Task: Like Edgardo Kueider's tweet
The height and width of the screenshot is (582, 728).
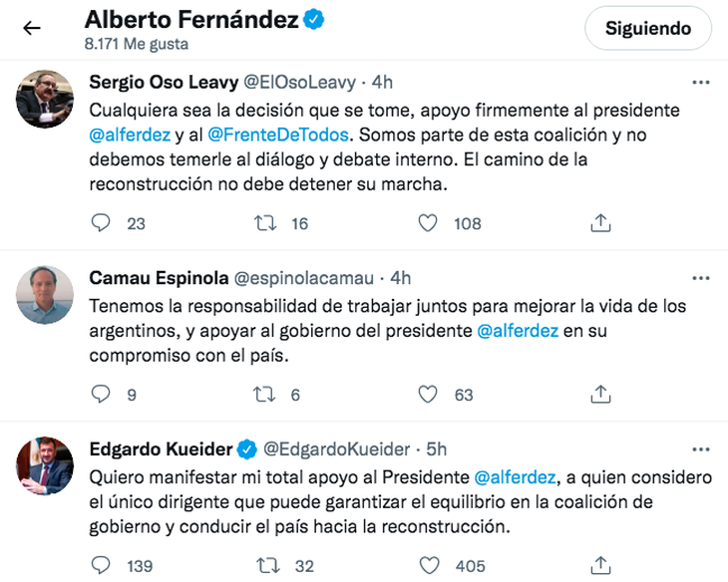Action: [x=428, y=565]
